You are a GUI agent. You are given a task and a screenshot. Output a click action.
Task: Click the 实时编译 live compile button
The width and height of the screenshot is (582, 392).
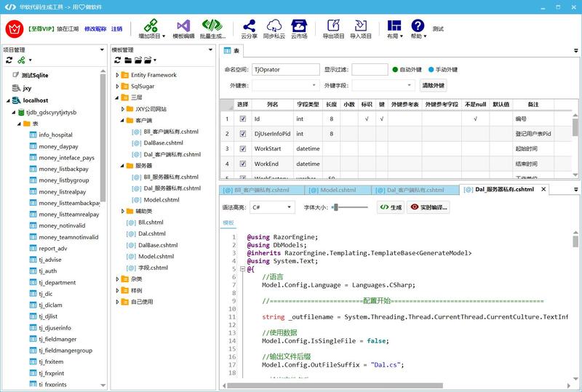tap(428, 207)
